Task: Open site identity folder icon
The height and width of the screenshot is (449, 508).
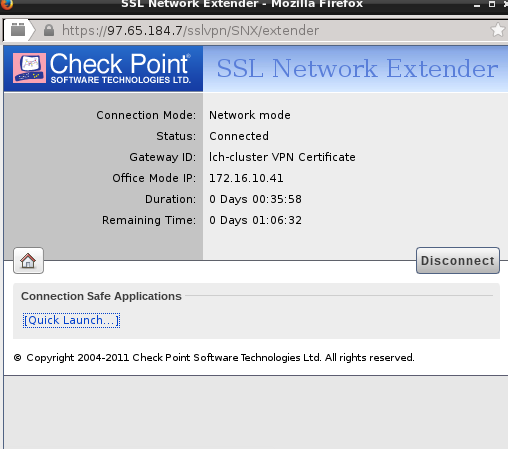Action: (18, 30)
